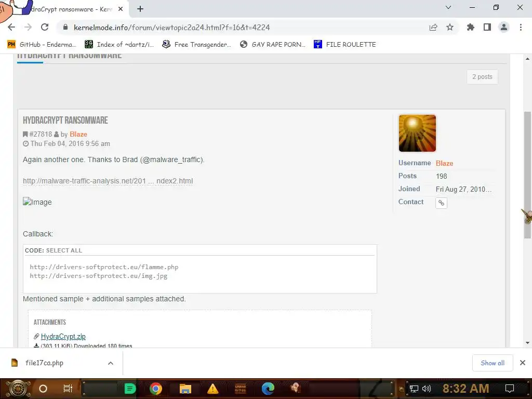The height and width of the screenshot is (399, 532).
Task: Bookmark this page with the star icon
Action: point(450,27)
